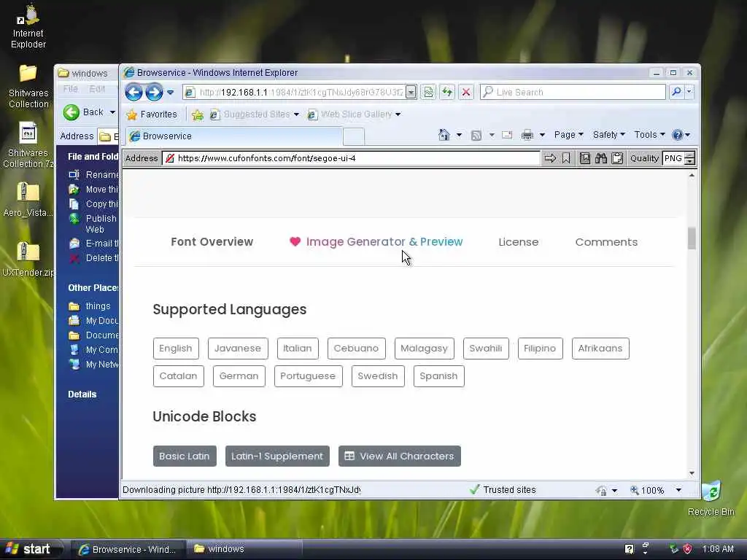Image resolution: width=747 pixels, height=560 pixels.
Task: Click the Trusted sites status zone
Action: click(503, 490)
